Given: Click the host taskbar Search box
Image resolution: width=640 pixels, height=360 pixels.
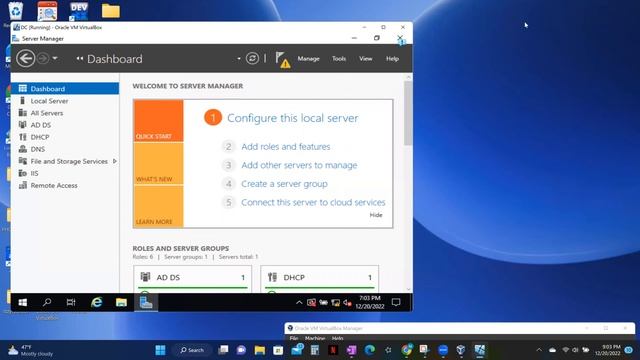Looking at the screenshot, I should tap(192, 350).
